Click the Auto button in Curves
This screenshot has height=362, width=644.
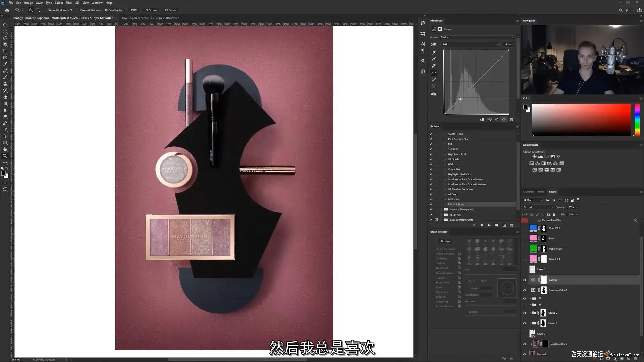coord(508,44)
